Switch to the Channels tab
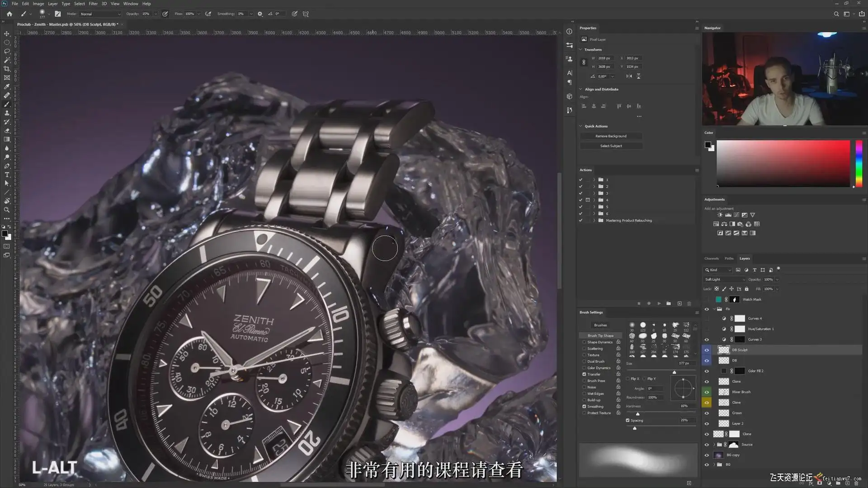Image resolution: width=868 pixels, height=488 pixels. click(x=711, y=258)
